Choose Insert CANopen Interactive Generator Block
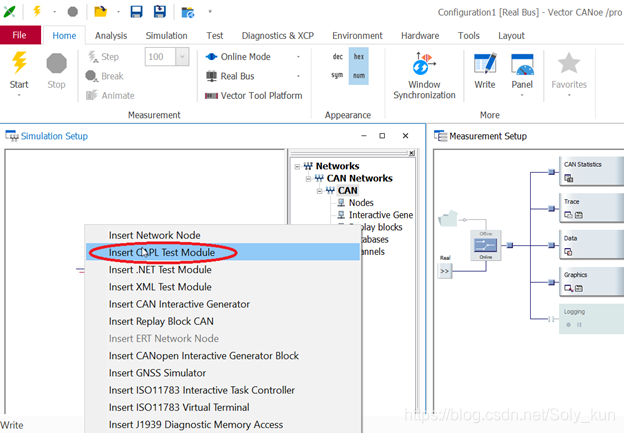Image resolution: width=624 pixels, height=433 pixels. coord(223,356)
